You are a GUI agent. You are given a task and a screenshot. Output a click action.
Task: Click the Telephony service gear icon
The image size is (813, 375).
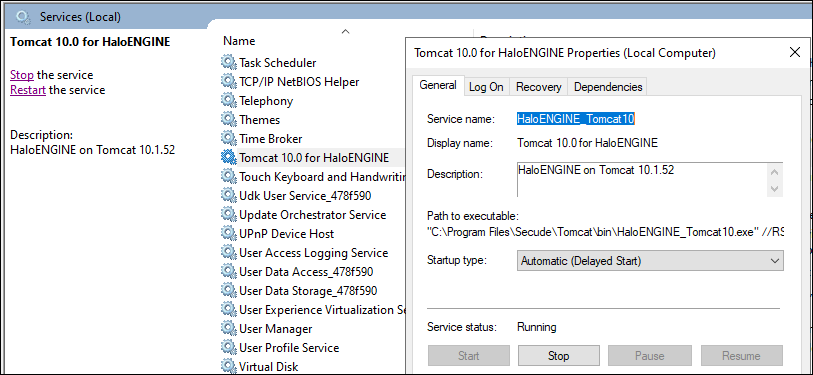coord(228,100)
